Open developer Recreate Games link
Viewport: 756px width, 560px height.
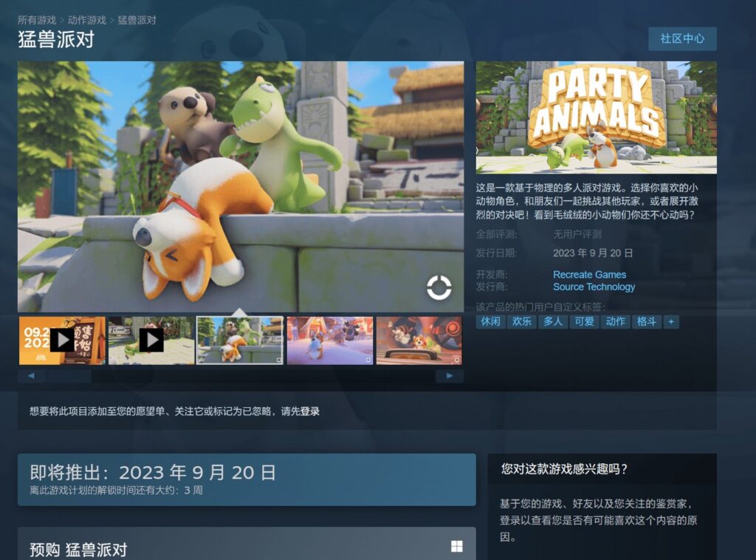[x=589, y=275]
